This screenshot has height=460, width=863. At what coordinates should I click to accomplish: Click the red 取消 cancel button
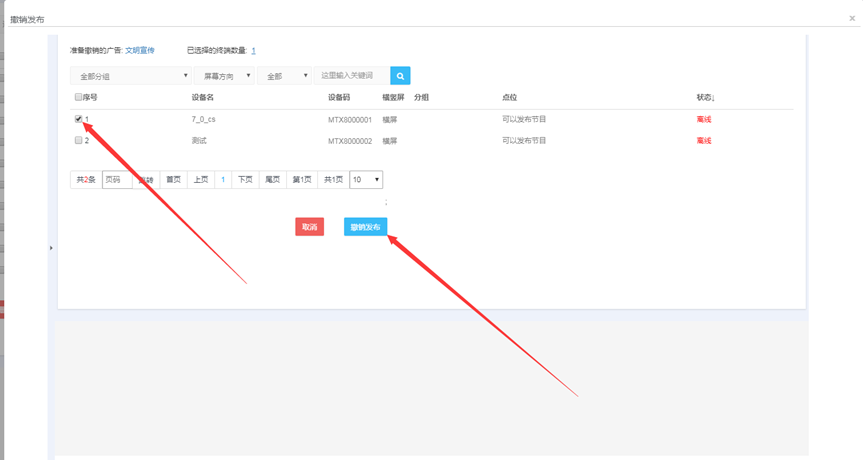[x=310, y=227]
